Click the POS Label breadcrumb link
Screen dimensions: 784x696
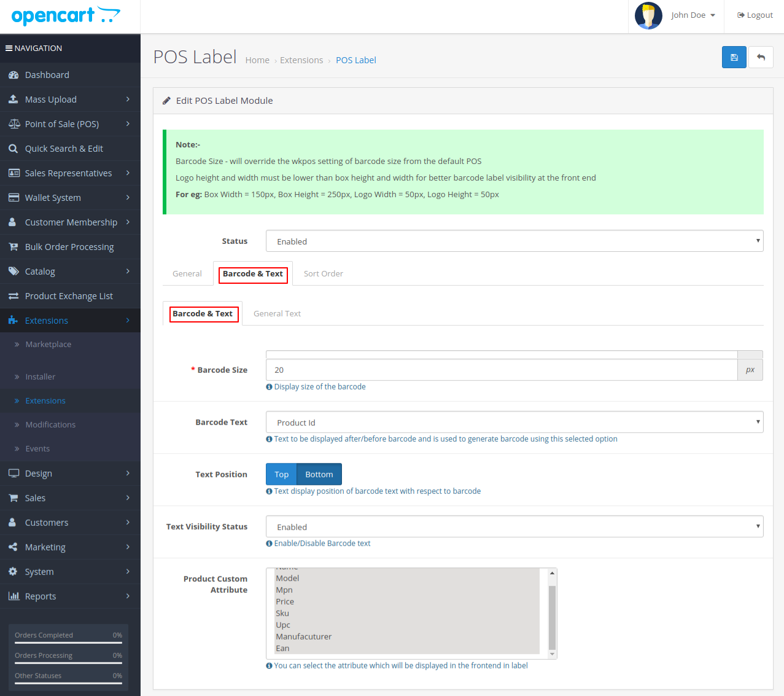tap(356, 60)
